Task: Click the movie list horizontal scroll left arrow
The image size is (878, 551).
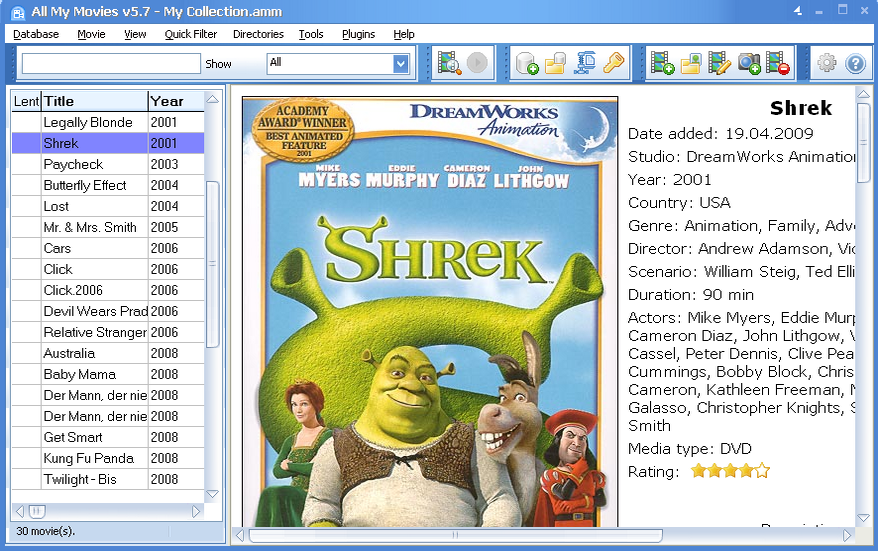Action: 20,511
